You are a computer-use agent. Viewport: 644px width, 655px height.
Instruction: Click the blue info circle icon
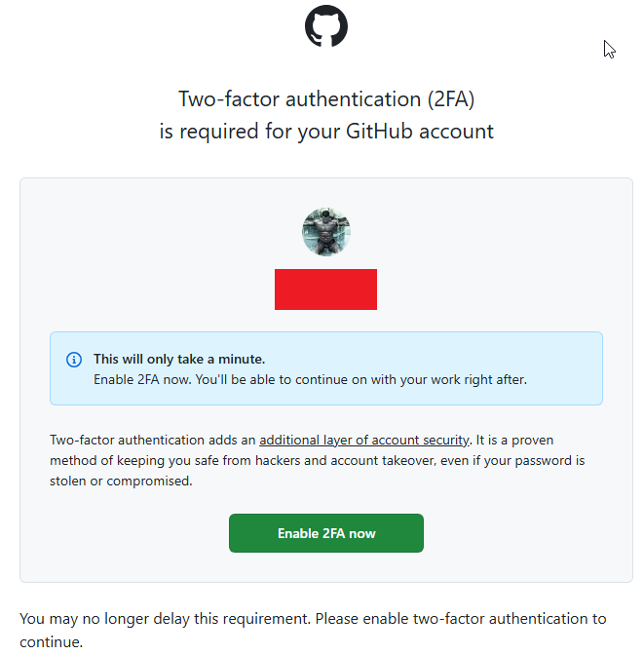74,360
